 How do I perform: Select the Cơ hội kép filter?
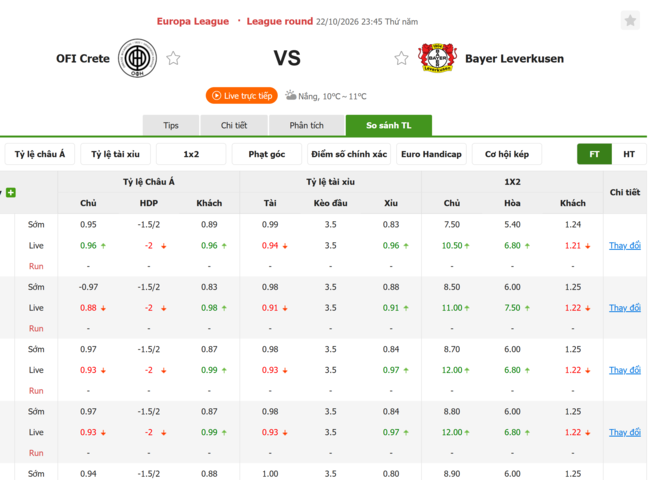coord(507,154)
